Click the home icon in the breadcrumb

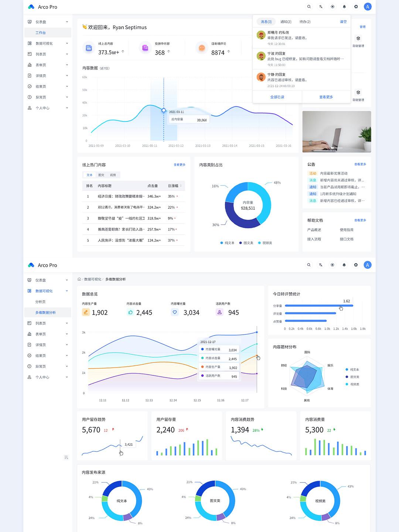tap(79, 279)
